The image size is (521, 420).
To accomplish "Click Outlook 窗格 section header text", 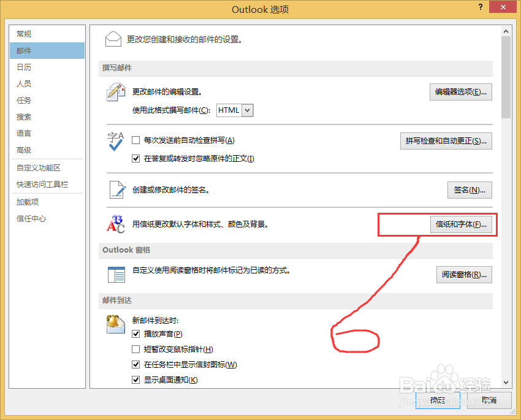I will click(x=126, y=250).
